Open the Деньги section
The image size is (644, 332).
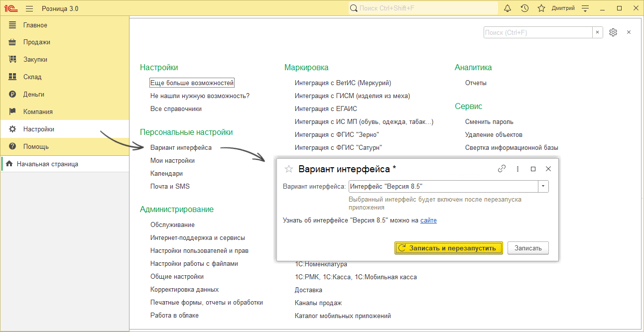pos(65,94)
